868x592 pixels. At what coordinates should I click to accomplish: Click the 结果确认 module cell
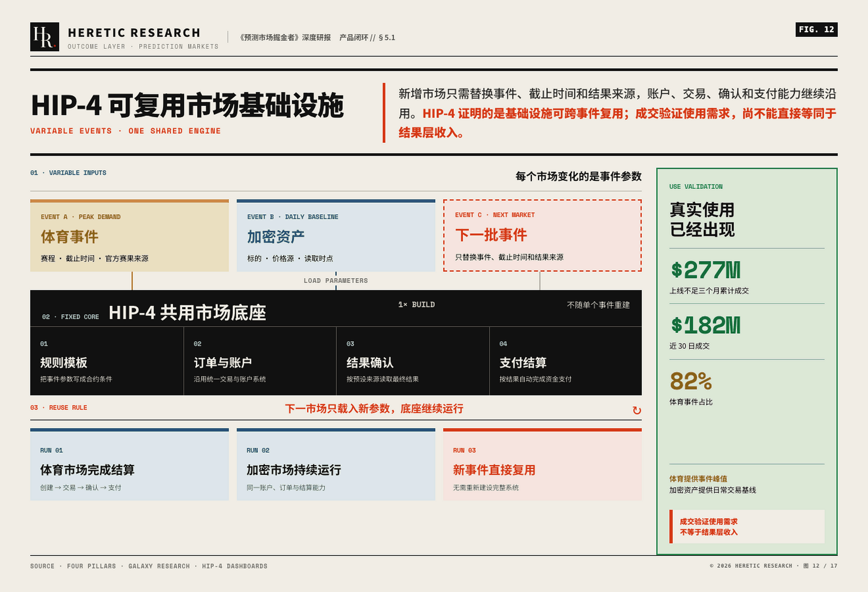click(x=413, y=361)
